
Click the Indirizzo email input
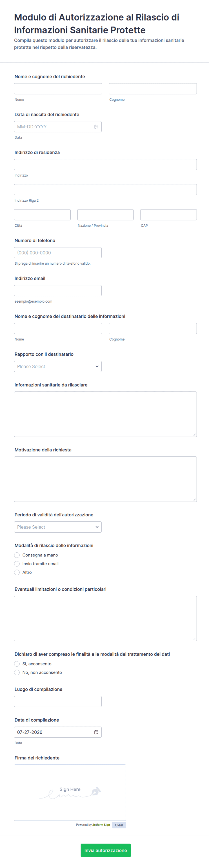(x=58, y=290)
